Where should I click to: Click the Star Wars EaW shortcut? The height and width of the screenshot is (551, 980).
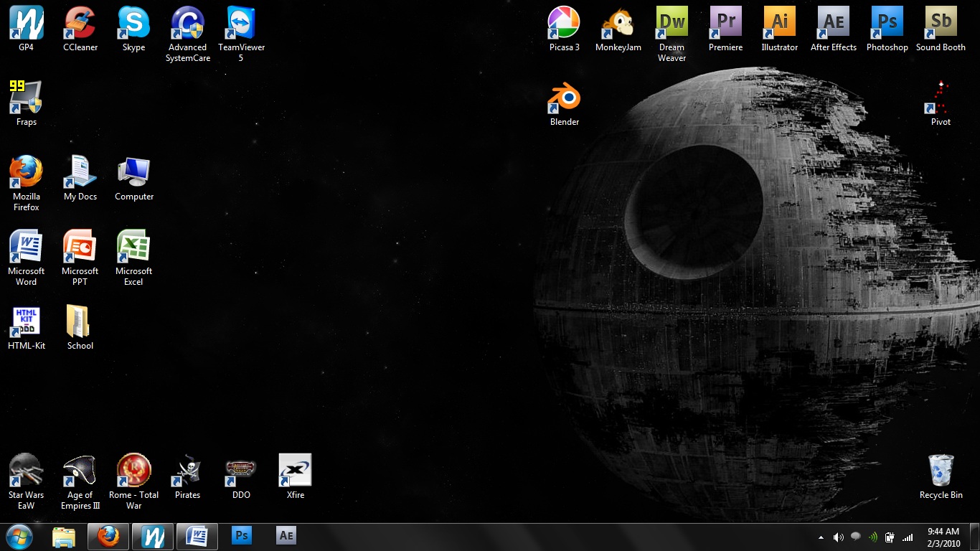(27, 482)
